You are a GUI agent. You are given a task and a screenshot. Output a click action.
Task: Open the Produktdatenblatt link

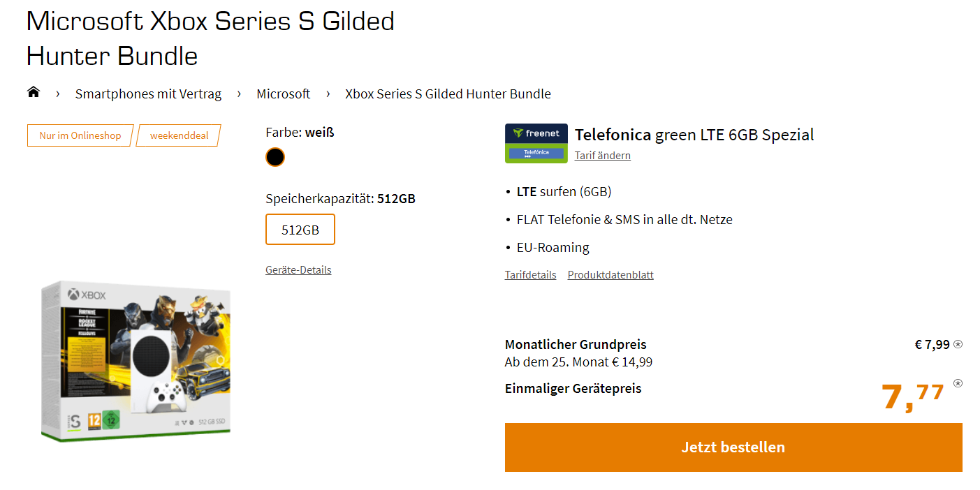click(610, 275)
